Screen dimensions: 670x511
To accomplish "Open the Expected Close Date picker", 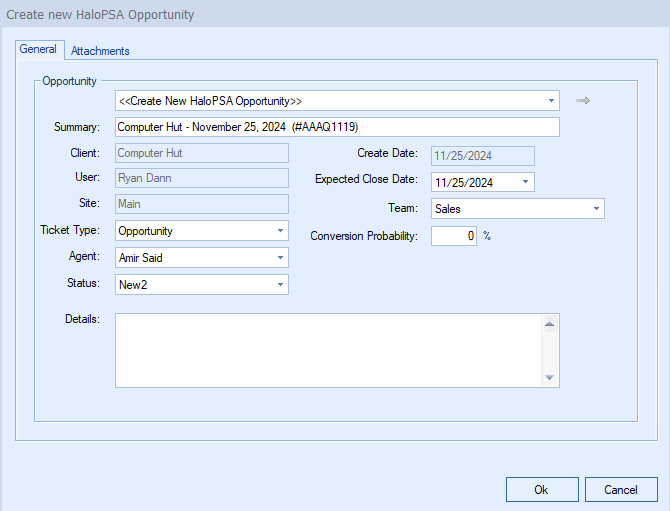I will coord(526,183).
